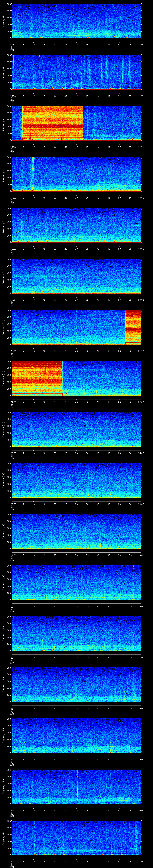Click the bright spike near 10s in 1:17:00 spectrogram

coord(33,174)
